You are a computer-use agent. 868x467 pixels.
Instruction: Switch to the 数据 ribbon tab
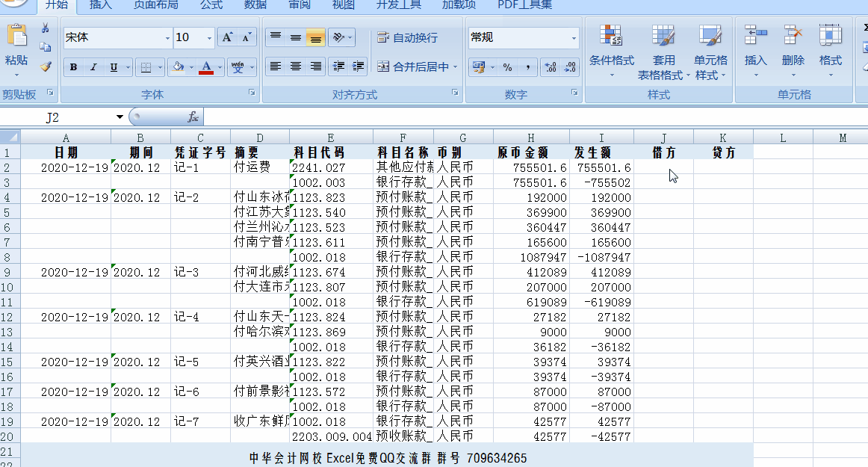tap(255, 5)
